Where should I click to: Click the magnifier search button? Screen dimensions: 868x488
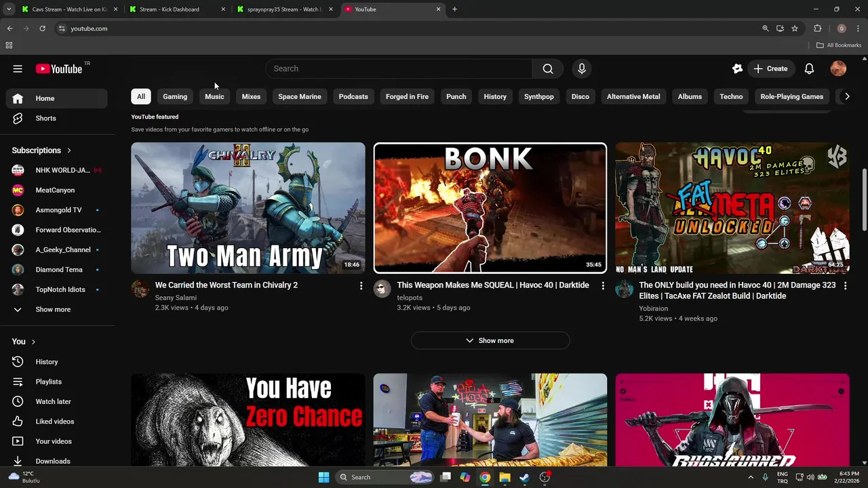tap(548, 68)
